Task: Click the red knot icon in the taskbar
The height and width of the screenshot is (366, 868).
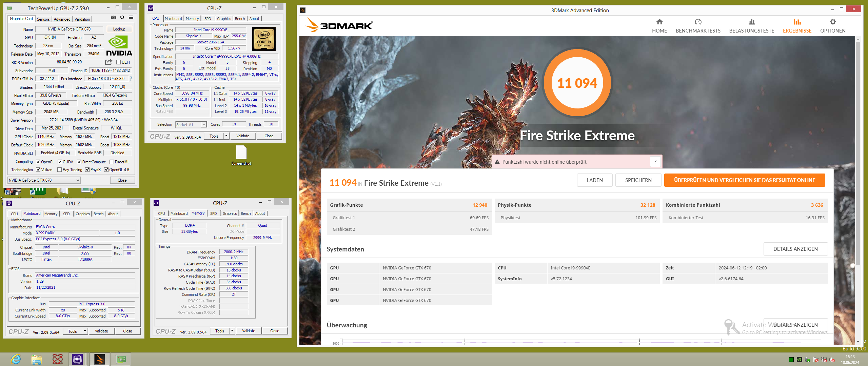Action: click(57, 359)
